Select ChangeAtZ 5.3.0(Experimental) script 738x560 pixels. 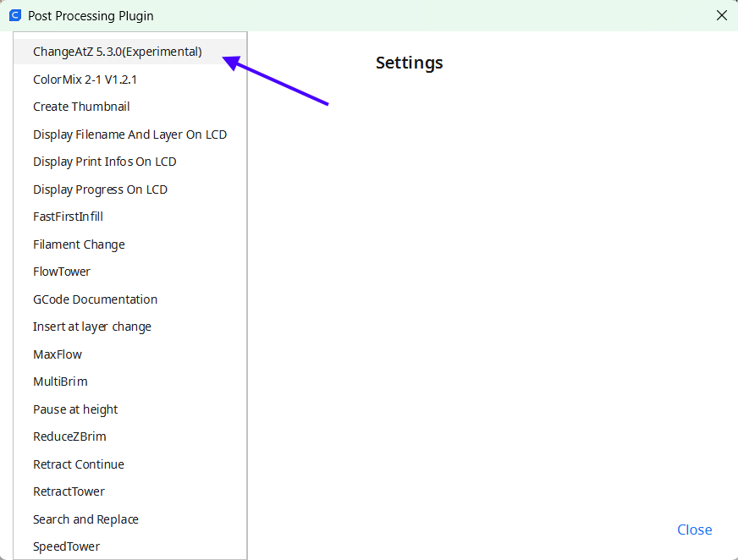129,52
